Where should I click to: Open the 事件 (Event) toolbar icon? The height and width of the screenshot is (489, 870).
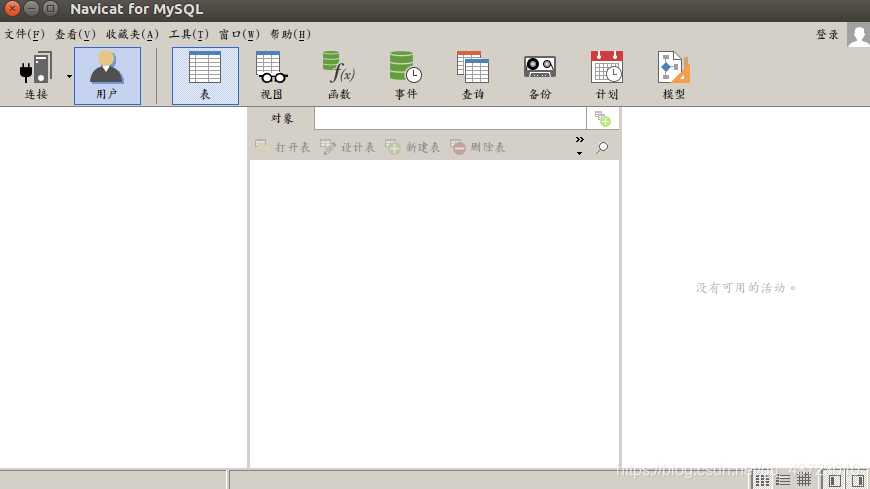(x=406, y=75)
